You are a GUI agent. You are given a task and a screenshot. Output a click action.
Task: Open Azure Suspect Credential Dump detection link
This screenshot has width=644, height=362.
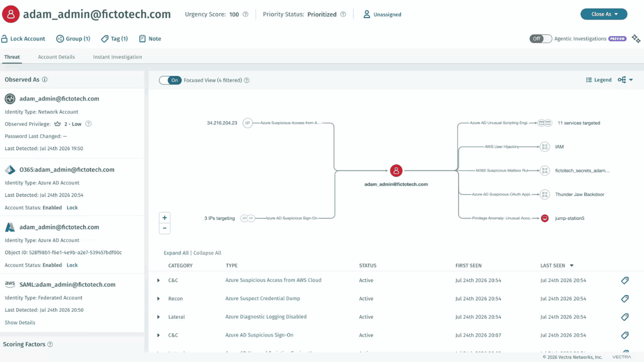click(263, 299)
